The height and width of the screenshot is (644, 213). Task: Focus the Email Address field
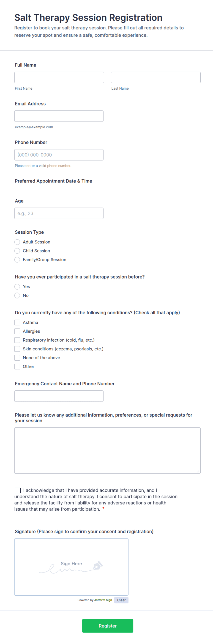pyautogui.click(x=59, y=116)
